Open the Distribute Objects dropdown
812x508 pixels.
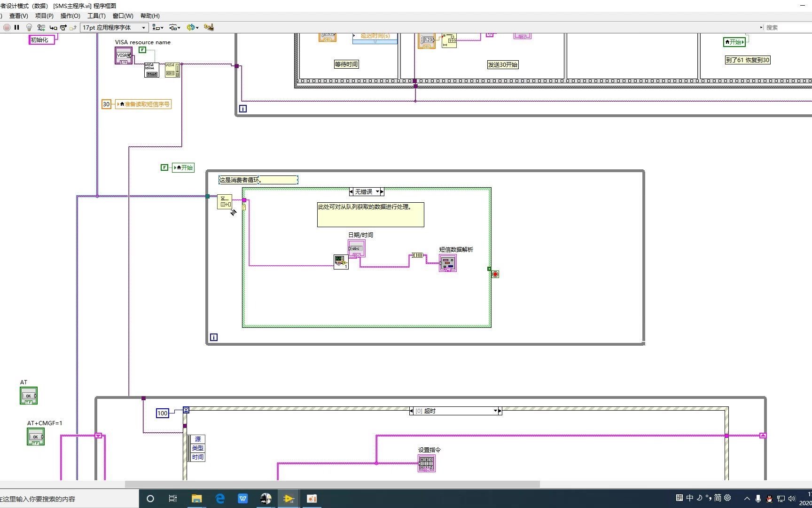pyautogui.click(x=175, y=27)
